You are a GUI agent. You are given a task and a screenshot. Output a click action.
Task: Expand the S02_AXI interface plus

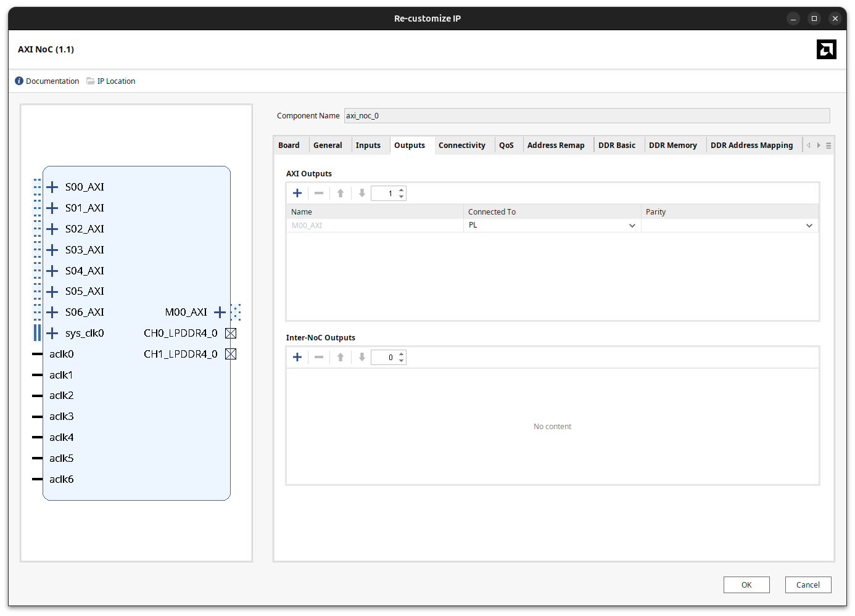pos(52,229)
